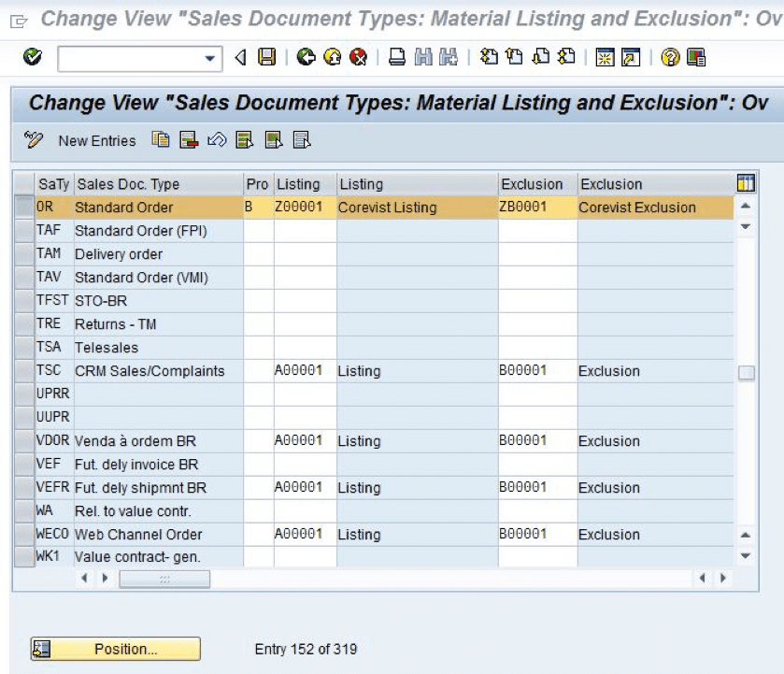The width and height of the screenshot is (784, 674).
Task: Cancel with the red X icon
Action: (356, 59)
